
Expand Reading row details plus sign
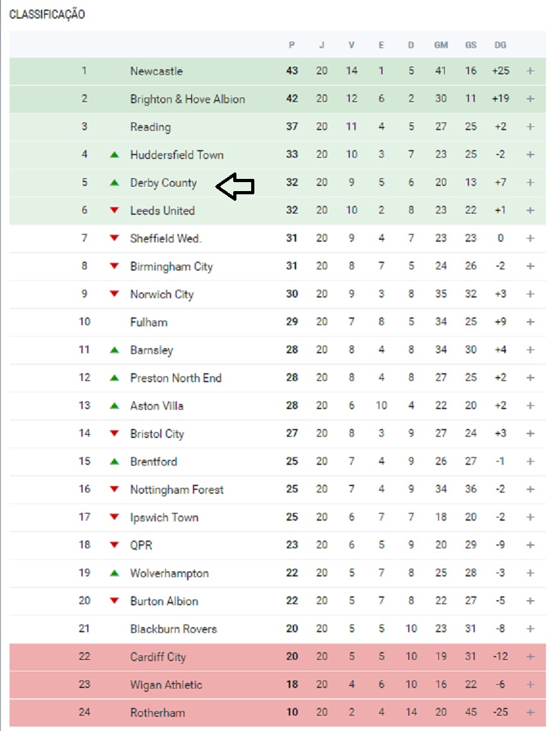point(530,127)
